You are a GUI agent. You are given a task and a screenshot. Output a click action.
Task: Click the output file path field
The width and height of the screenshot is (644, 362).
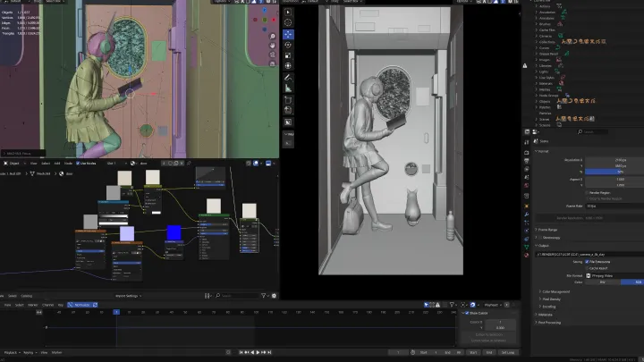click(x=589, y=255)
